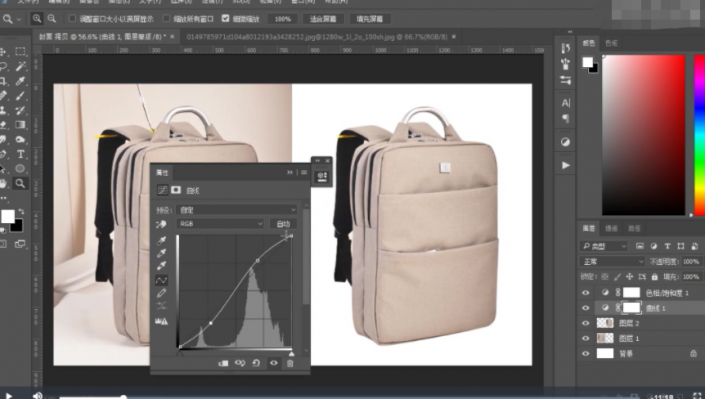Hide the 图层 2 layer

point(585,323)
